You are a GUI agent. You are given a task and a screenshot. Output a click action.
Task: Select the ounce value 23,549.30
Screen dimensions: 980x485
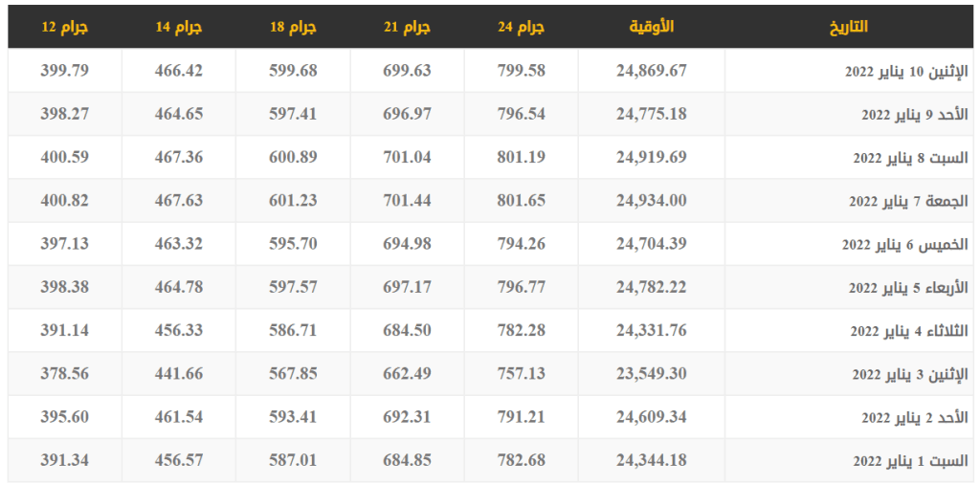pyautogui.click(x=651, y=374)
